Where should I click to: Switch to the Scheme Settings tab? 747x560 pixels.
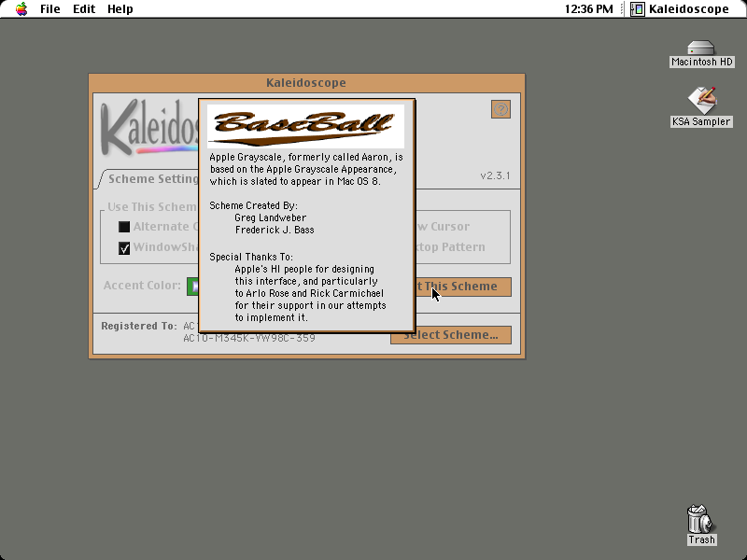[148, 179]
